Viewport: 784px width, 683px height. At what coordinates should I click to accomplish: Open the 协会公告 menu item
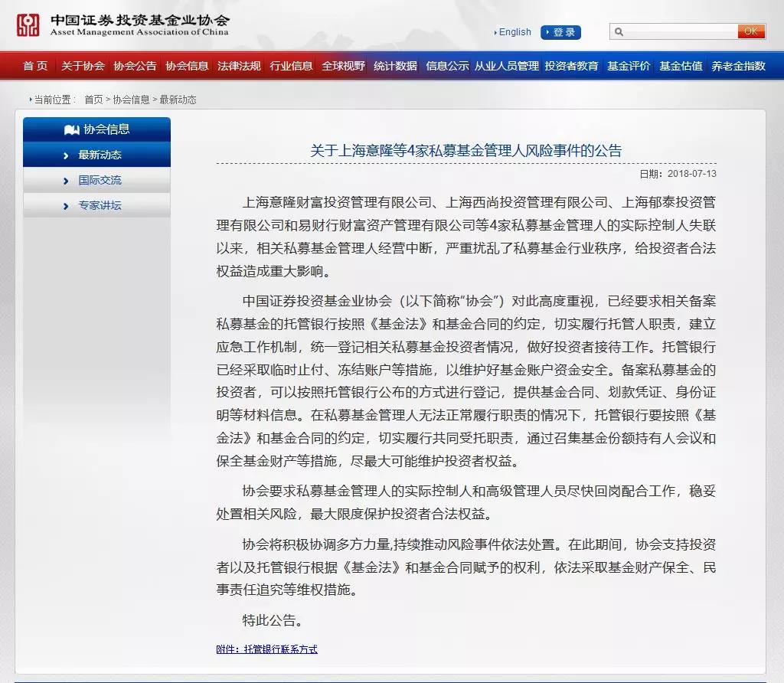(135, 66)
